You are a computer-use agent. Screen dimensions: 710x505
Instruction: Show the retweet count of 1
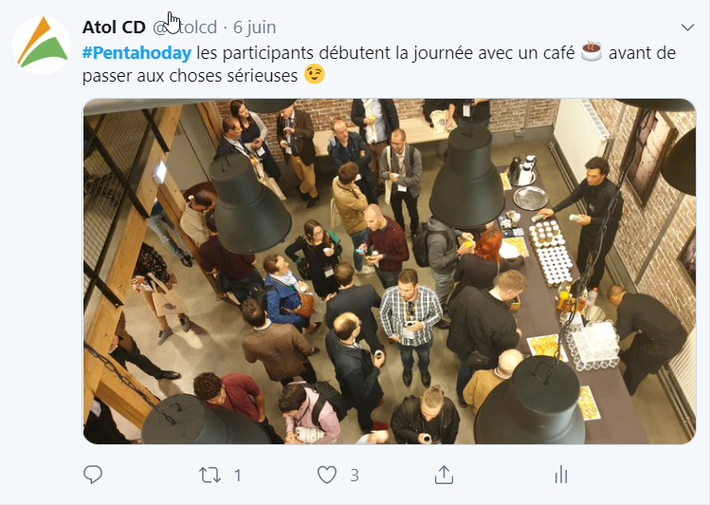tap(238, 476)
